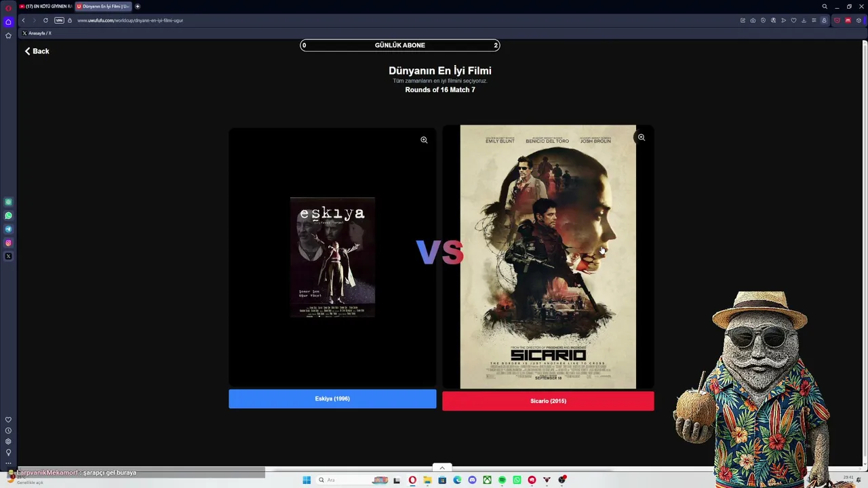Open the downloads toolbar icon

click(x=804, y=20)
